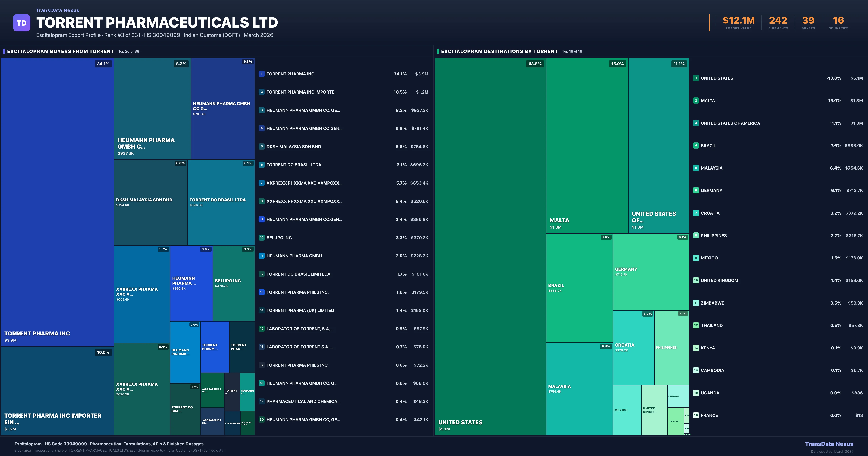Click the rank 2 badge beside MALTA
The image size is (868, 456).
click(x=696, y=100)
